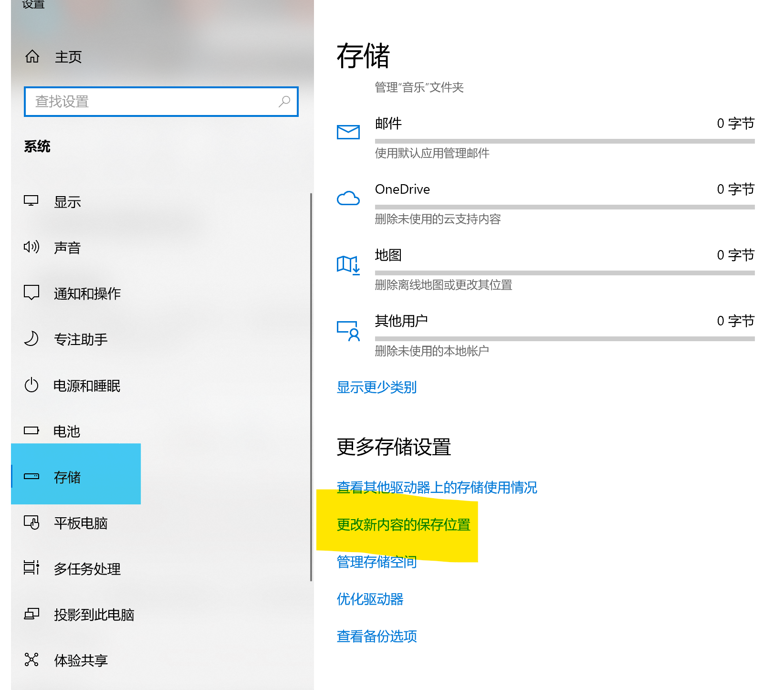Open 平板电脑 settings
This screenshot has height=690, width=784.
81,523
